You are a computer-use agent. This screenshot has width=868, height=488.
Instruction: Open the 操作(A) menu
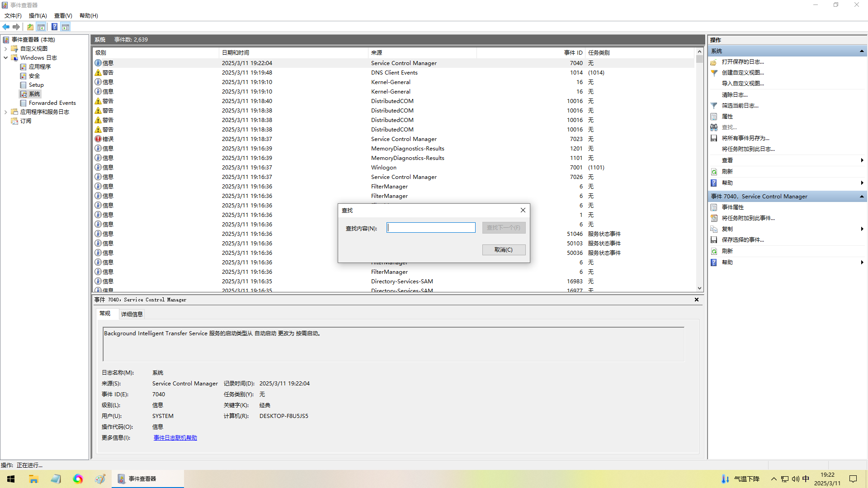point(38,16)
